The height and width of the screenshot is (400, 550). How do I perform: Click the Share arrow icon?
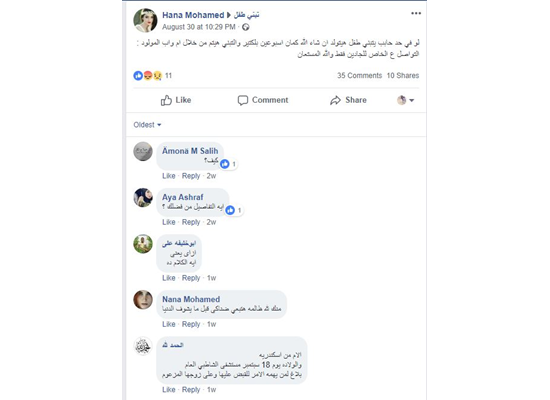[x=335, y=100]
